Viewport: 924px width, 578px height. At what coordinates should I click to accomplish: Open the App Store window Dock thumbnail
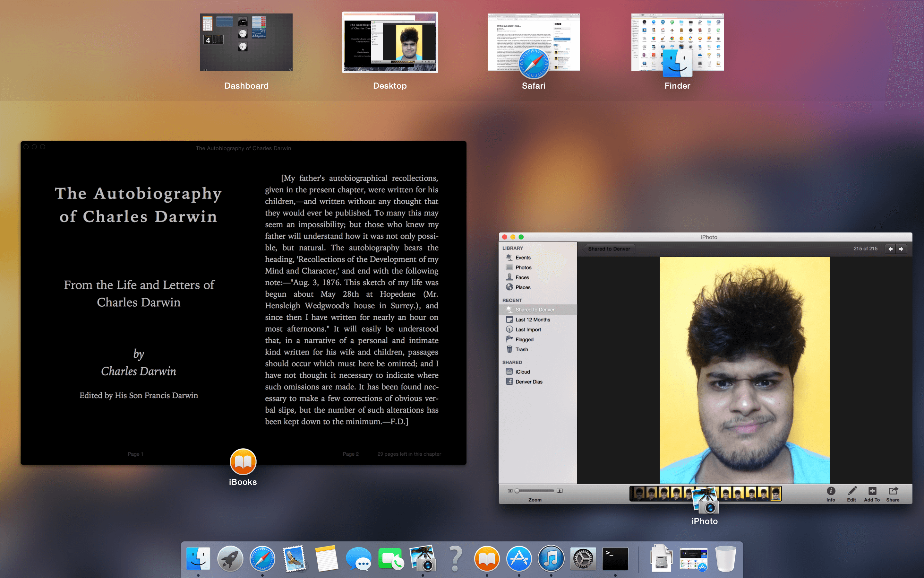[x=693, y=559]
